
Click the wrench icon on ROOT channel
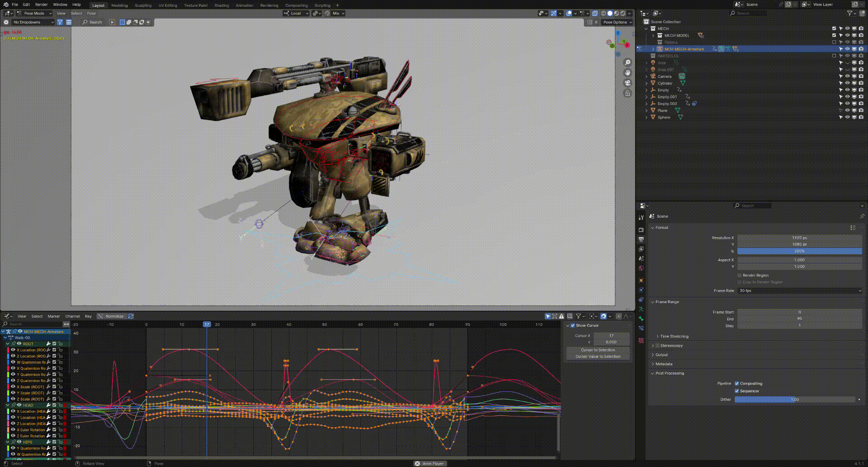click(48, 344)
